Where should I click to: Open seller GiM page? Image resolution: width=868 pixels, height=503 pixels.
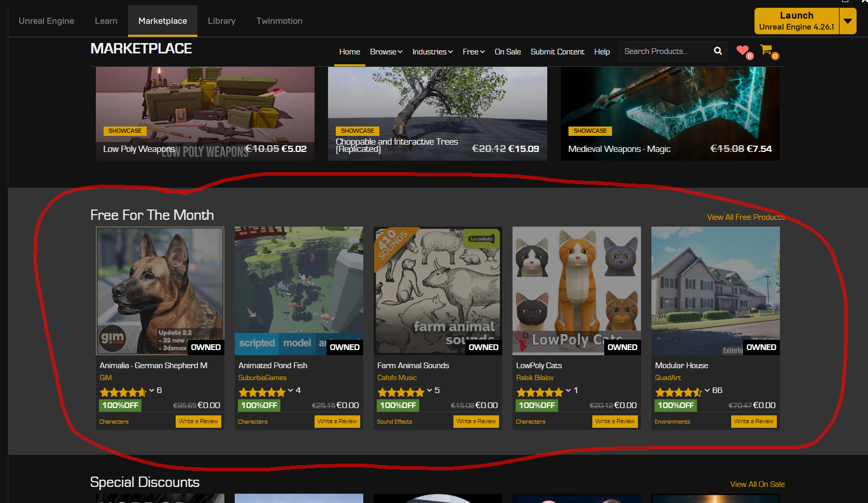pos(106,378)
